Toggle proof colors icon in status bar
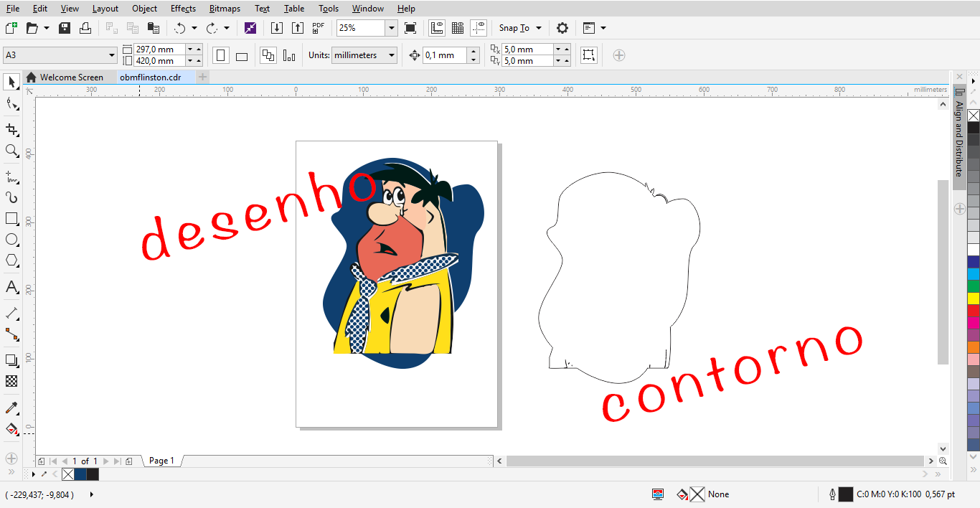The width and height of the screenshot is (980, 508). pyautogui.click(x=658, y=494)
